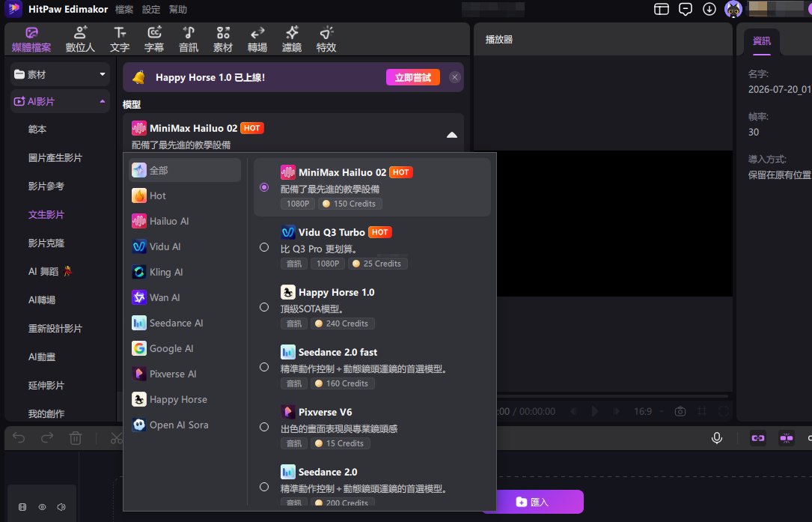Open the 轉場 transitions panel
Screen dimensions: 812x522
[x=257, y=39]
